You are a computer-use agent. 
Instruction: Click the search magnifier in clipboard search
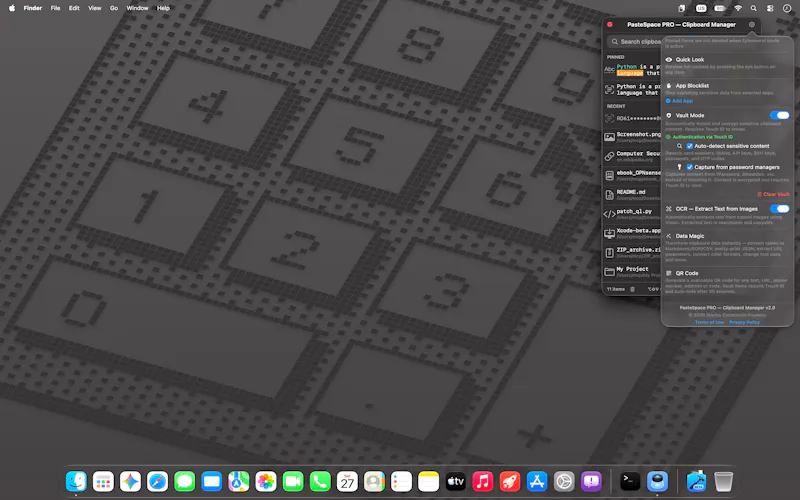click(615, 42)
